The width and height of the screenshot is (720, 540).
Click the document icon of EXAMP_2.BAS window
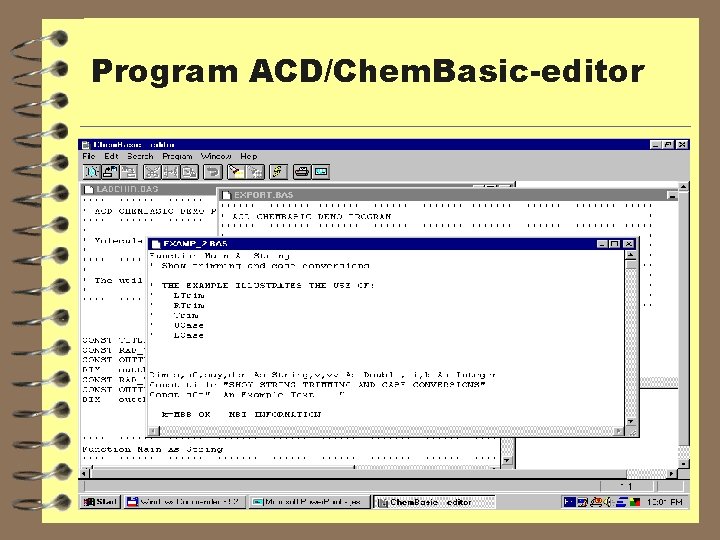coord(156,244)
